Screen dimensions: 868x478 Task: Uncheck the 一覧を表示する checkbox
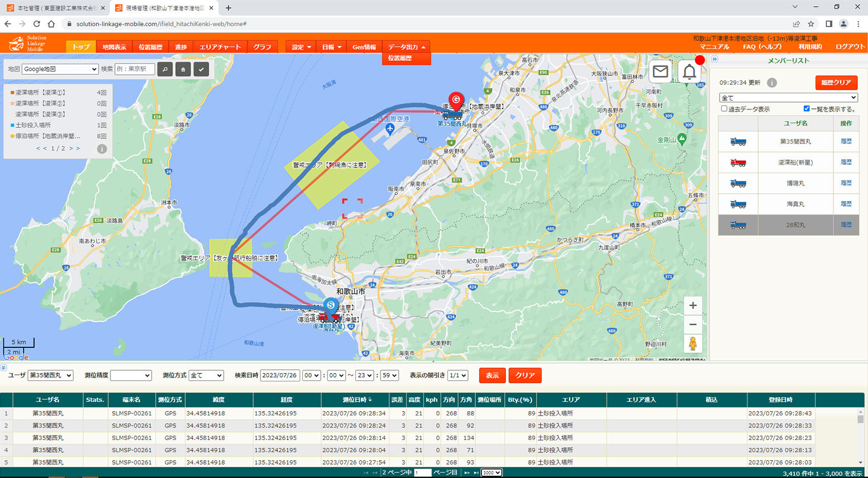(x=807, y=109)
